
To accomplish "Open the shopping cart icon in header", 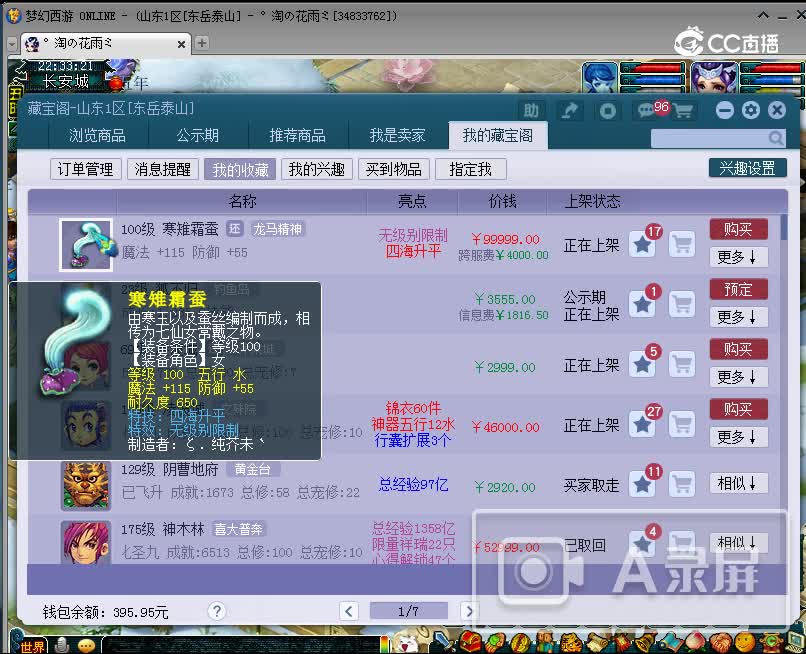I will click(683, 111).
